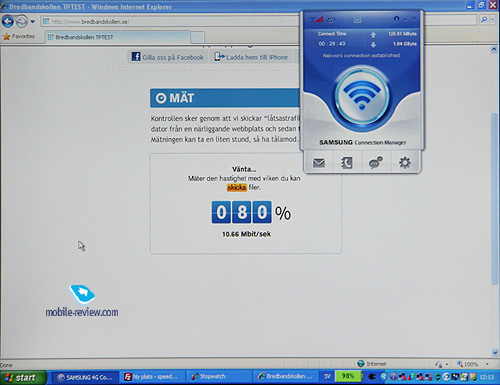The width and height of the screenshot is (500, 385).
Task: Click the 080 % progress counter
Action: coord(251,212)
